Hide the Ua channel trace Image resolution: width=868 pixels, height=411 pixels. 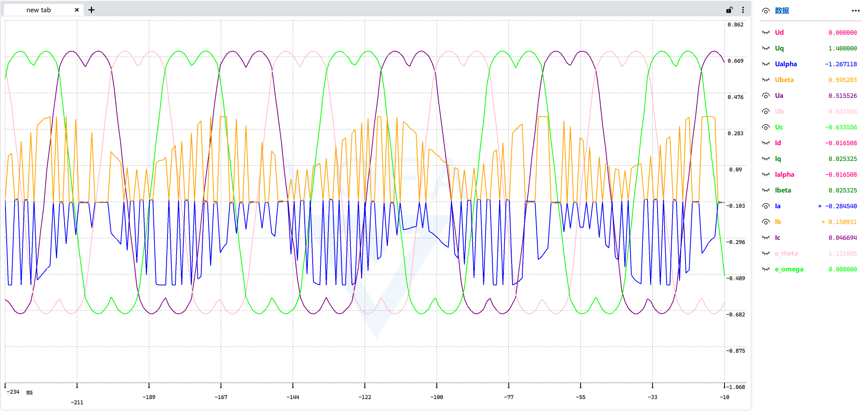pos(766,95)
